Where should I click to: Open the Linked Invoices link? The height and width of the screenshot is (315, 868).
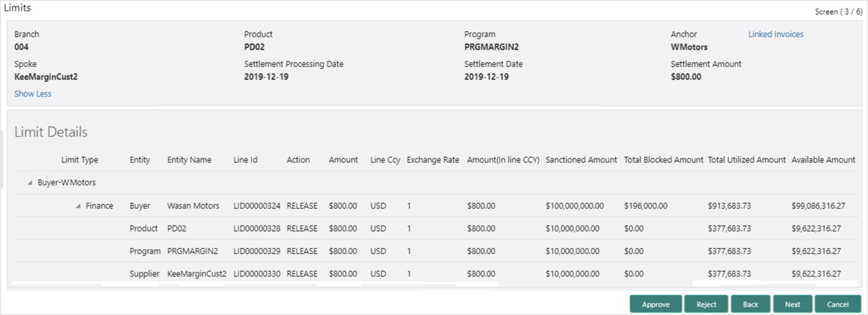pos(776,34)
